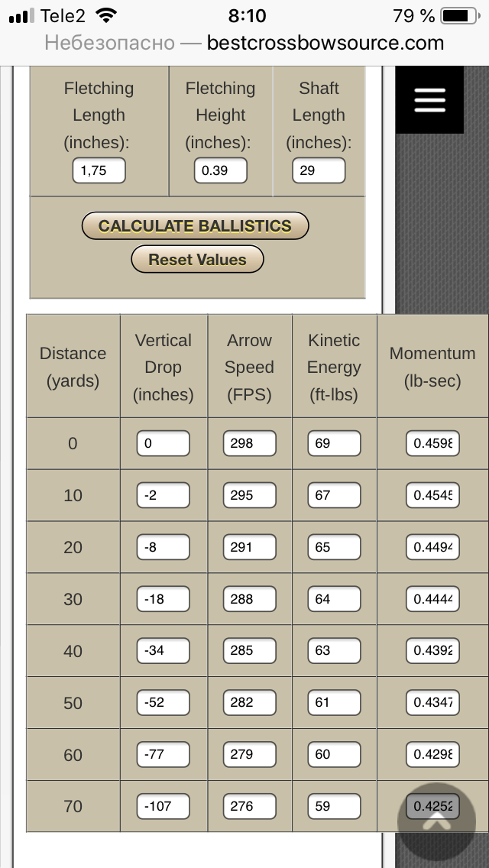The width and height of the screenshot is (489, 868).
Task: Tap the battery icon in status bar
Action: (460, 16)
